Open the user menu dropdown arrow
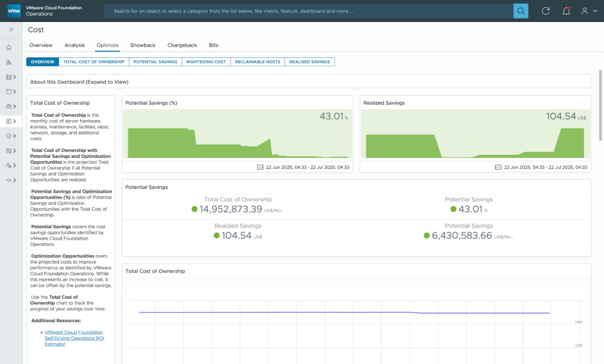This screenshot has height=364, width=604. click(x=595, y=11)
